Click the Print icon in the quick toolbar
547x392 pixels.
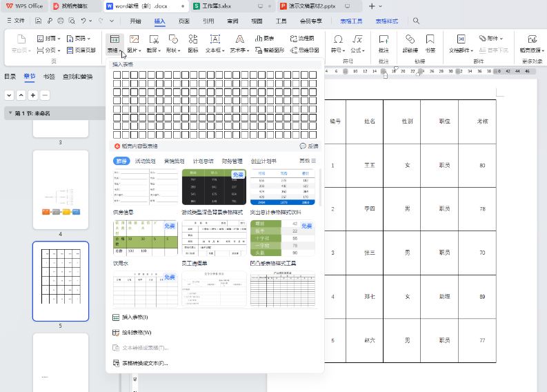(61, 21)
